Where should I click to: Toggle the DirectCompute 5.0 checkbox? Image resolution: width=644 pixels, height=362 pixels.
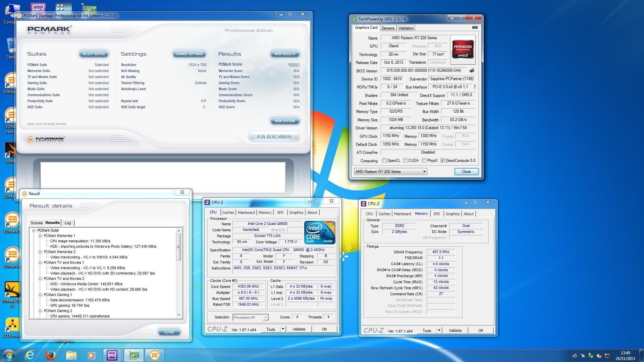[x=442, y=161]
